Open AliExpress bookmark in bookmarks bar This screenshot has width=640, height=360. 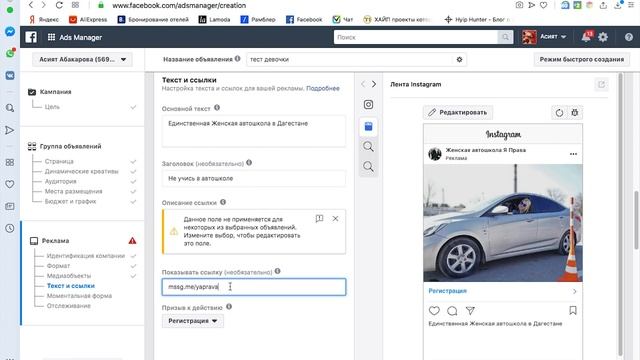[88, 19]
